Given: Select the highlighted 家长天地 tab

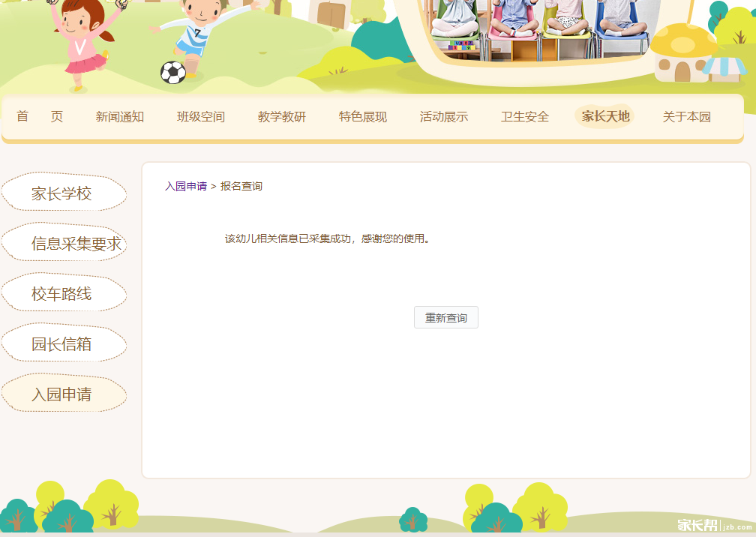Looking at the screenshot, I should pyautogui.click(x=604, y=116).
